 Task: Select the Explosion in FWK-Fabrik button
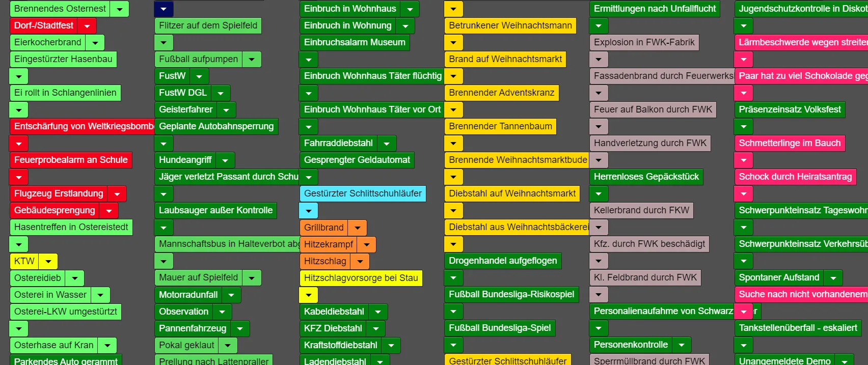(644, 42)
